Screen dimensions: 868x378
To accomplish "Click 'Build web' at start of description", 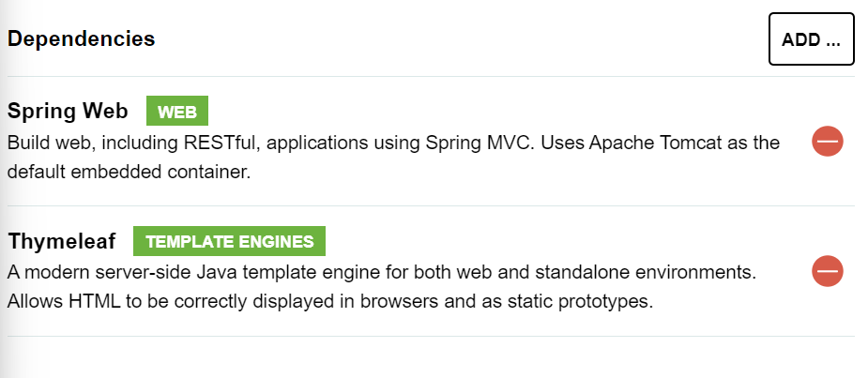I will coord(50,143).
